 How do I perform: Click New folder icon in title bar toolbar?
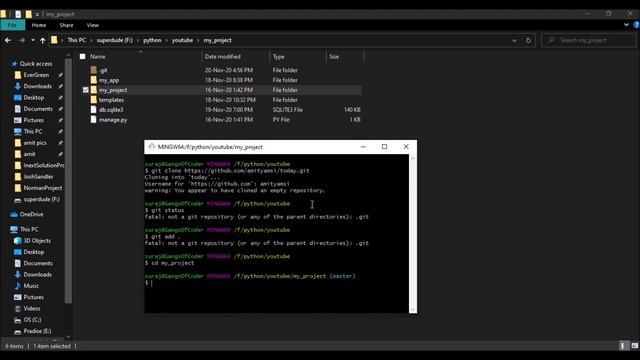[28, 14]
